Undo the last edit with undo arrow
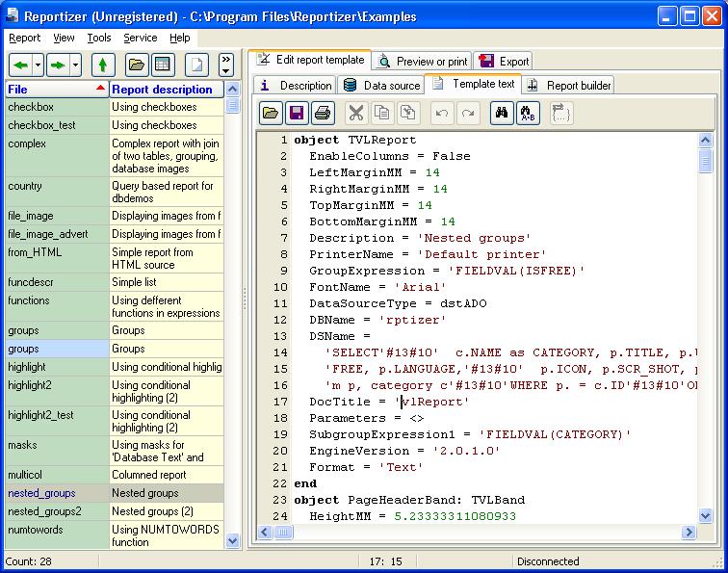 pos(442,113)
